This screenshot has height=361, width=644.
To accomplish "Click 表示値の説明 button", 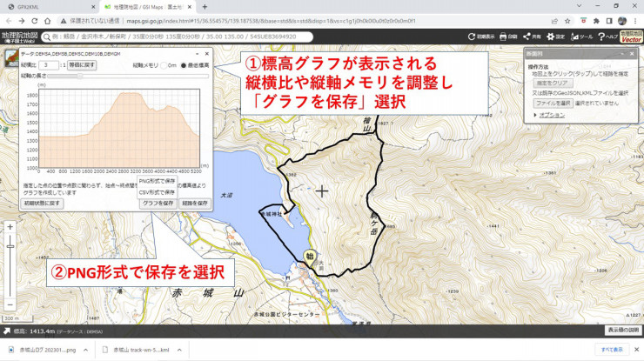I will pyautogui.click(x=623, y=330).
